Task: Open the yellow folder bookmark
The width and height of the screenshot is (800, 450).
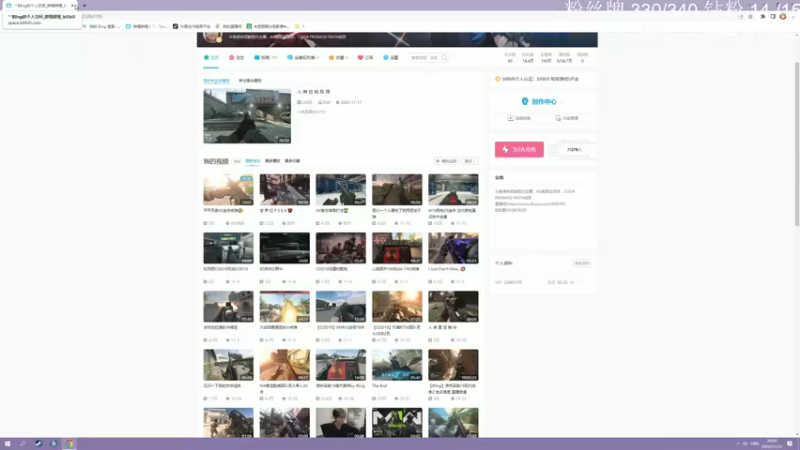Action: point(299,26)
